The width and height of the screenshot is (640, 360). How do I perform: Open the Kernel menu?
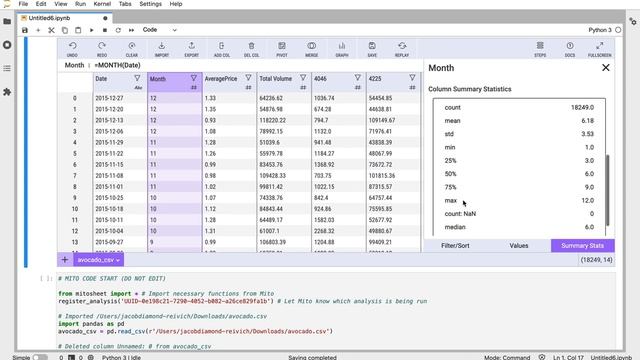(102, 4)
